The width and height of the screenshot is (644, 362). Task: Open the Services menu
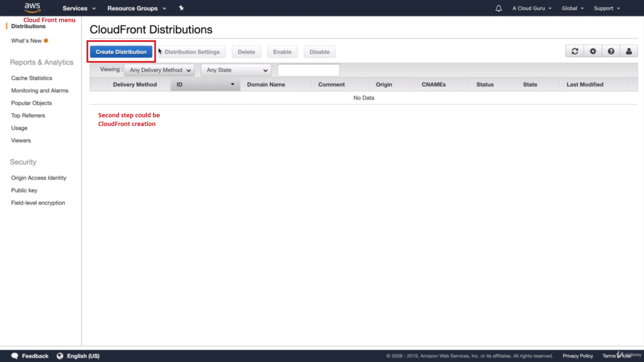(79, 8)
